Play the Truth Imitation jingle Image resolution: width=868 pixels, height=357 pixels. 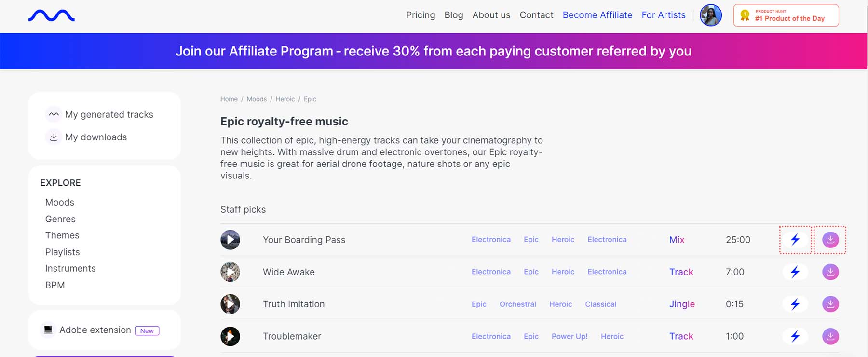pyautogui.click(x=231, y=304)
